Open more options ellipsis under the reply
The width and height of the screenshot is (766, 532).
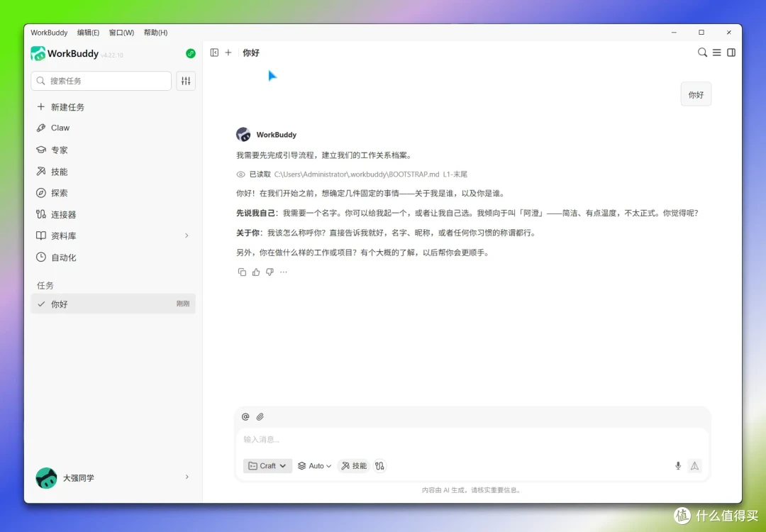[x=283, y=272]
